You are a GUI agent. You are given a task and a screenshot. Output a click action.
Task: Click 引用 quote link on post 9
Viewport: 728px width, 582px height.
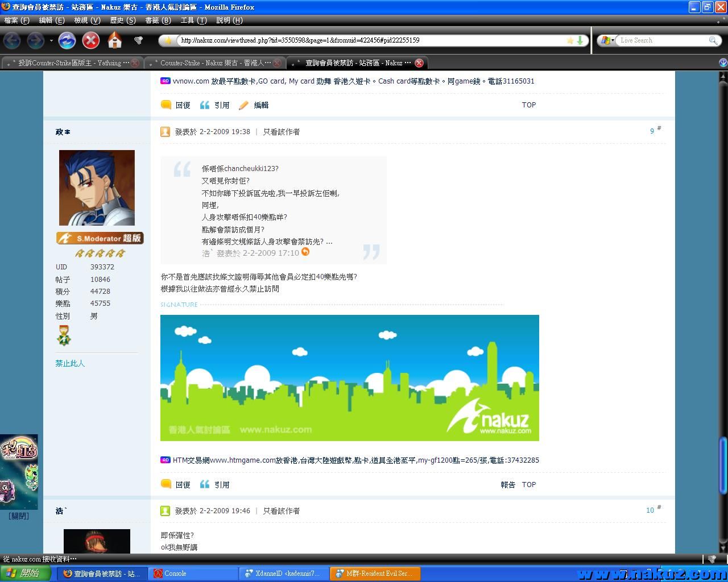[215, 485]
